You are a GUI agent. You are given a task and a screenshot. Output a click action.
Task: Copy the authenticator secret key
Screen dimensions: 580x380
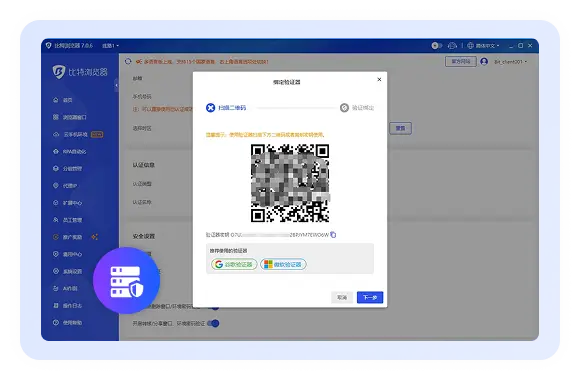pos(333,235)
